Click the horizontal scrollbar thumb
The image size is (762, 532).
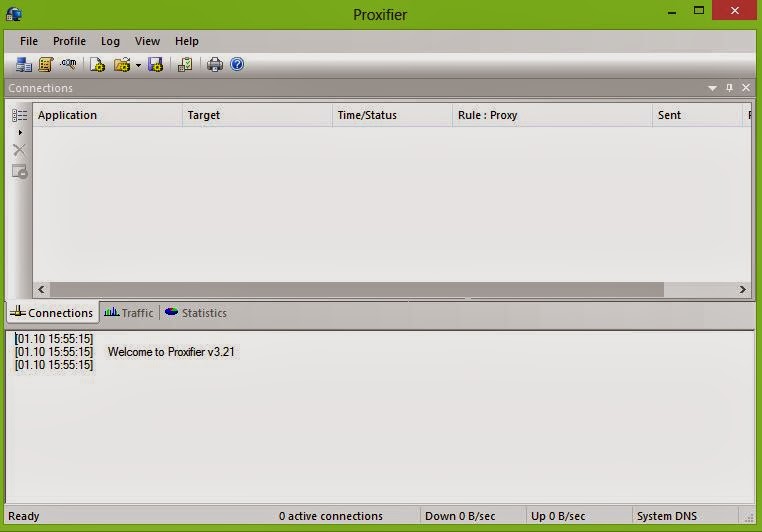tap(357, 290)
